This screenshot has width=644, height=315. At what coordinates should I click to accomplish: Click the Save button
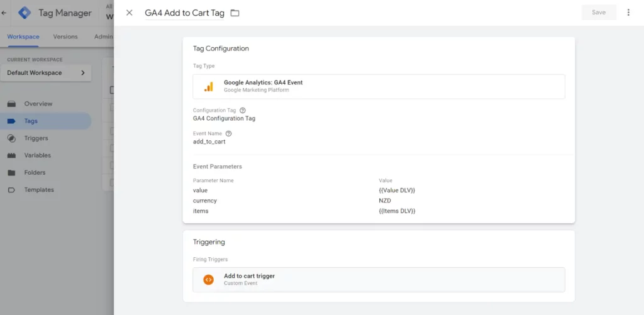coord(599,13)
